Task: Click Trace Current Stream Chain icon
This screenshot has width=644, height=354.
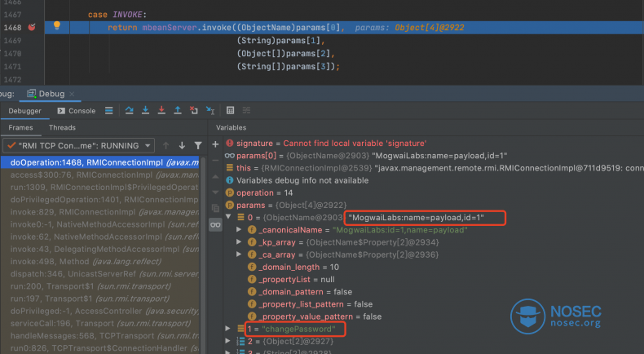Action: [246, 110]
